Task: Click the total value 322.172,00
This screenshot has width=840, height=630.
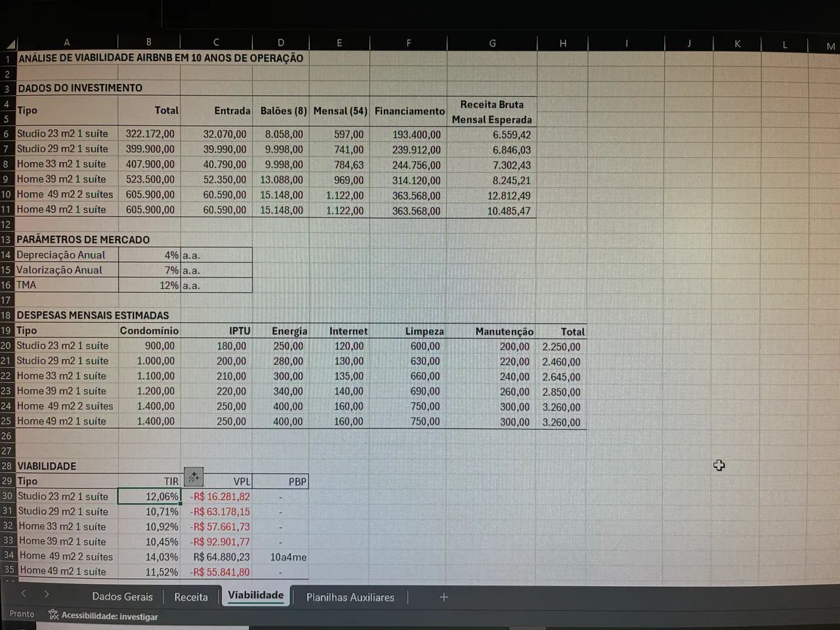Action: click(150, 134)
